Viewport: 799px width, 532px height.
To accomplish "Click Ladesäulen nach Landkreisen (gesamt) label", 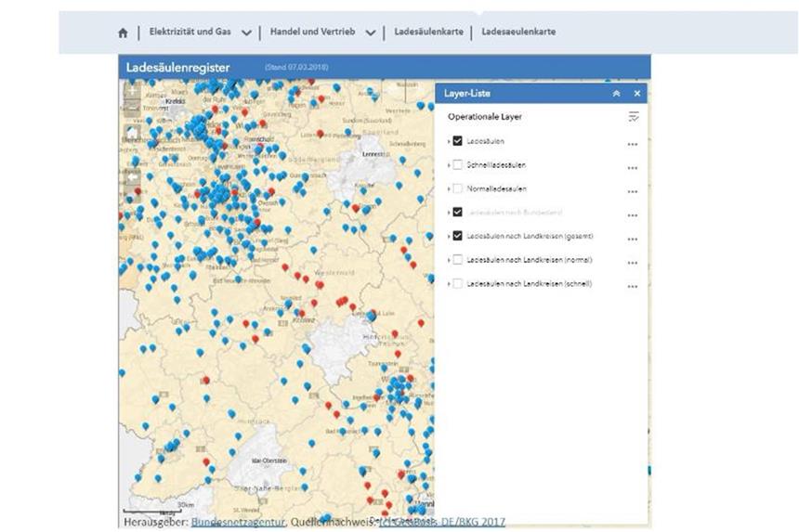I will coord(530,236).
